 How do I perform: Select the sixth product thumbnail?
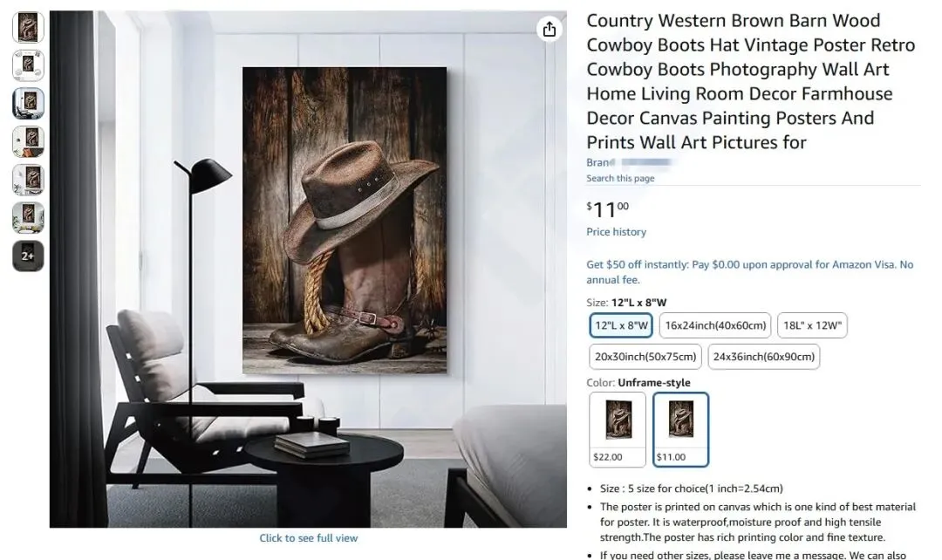tap(28, 217)
